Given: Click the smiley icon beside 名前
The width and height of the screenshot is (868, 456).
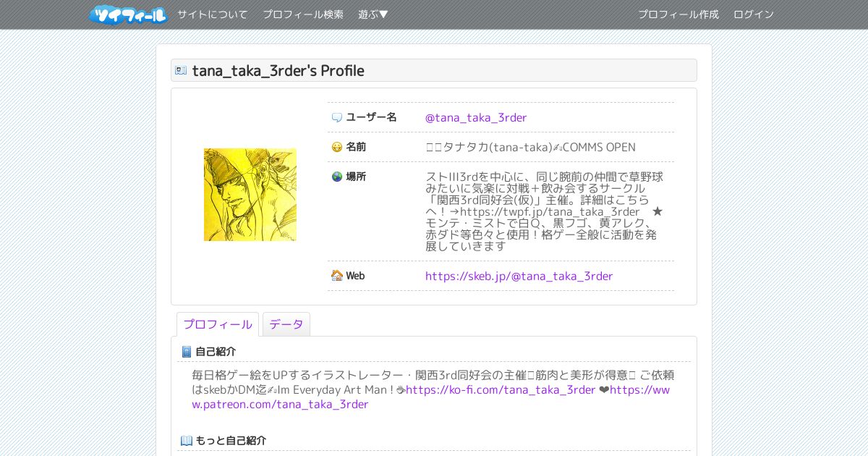Looking at the screenshot, I should (337, 147).
